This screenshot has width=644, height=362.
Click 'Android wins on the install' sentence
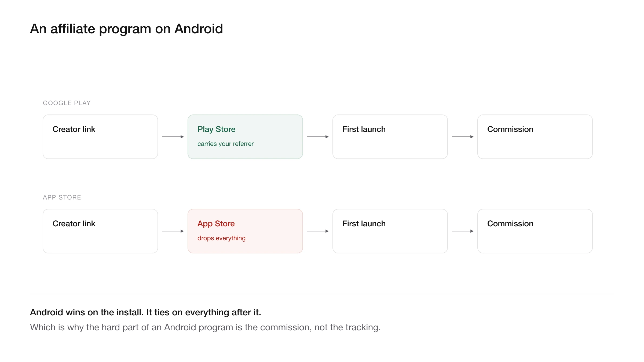tap(145, 312)
